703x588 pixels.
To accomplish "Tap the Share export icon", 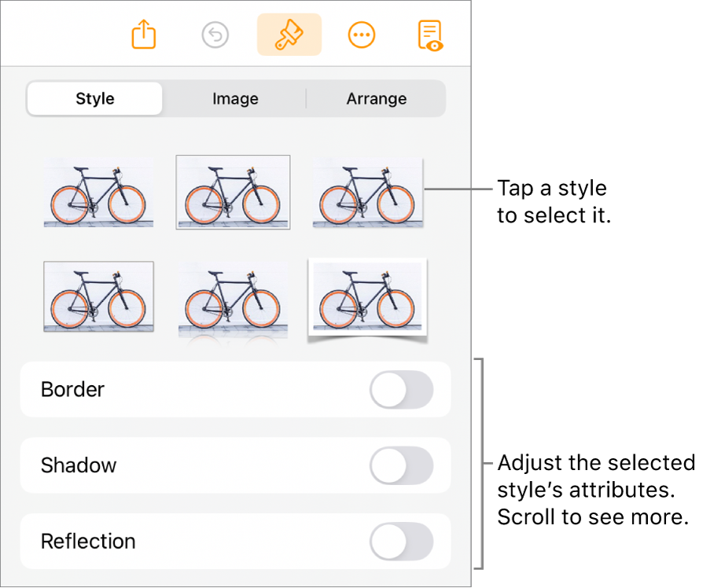I will [x=144, y=35].
